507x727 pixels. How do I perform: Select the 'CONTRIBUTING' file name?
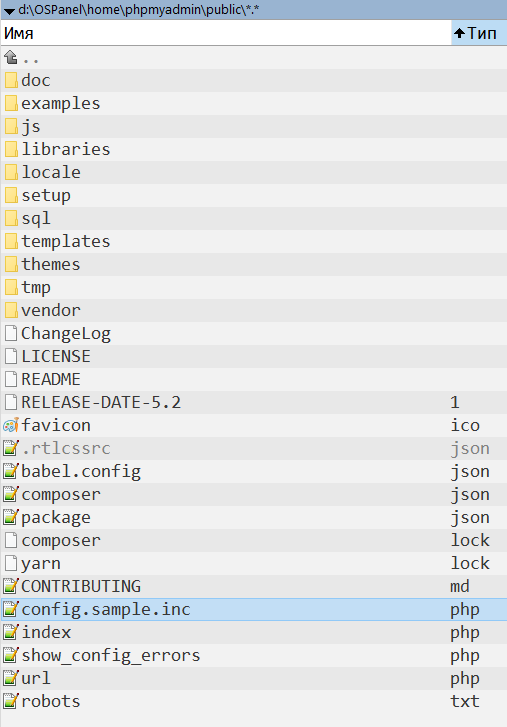coord(81,586)
